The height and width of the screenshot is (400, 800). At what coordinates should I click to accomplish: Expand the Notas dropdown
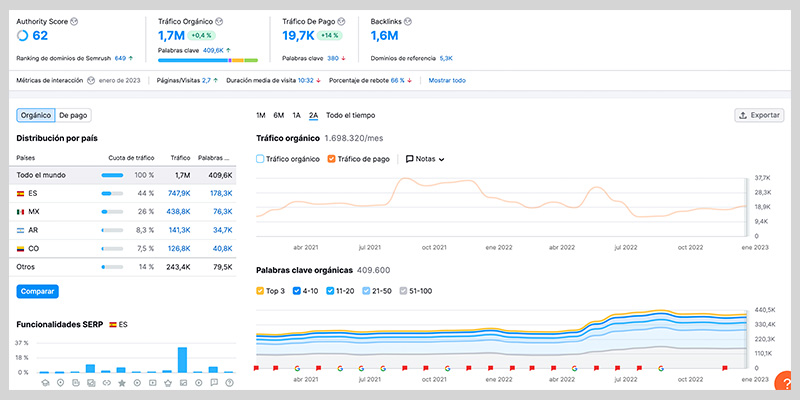425,159
